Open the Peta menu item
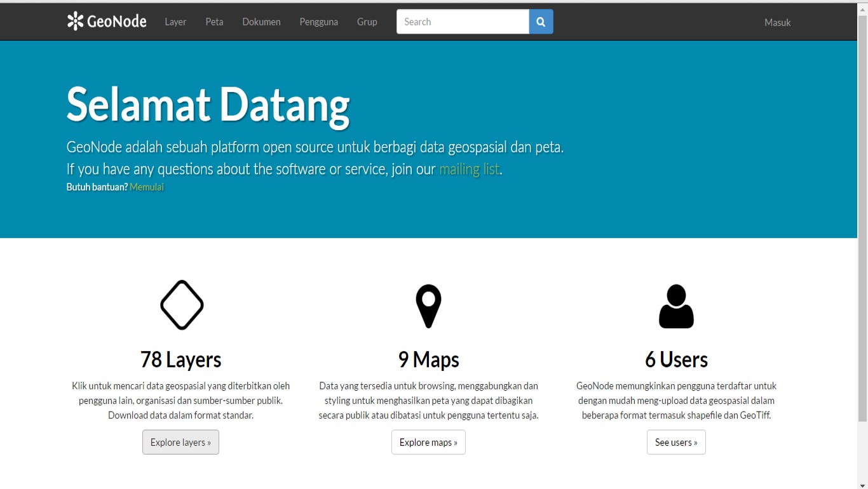 pyautogui.click(x=214, y=22)
